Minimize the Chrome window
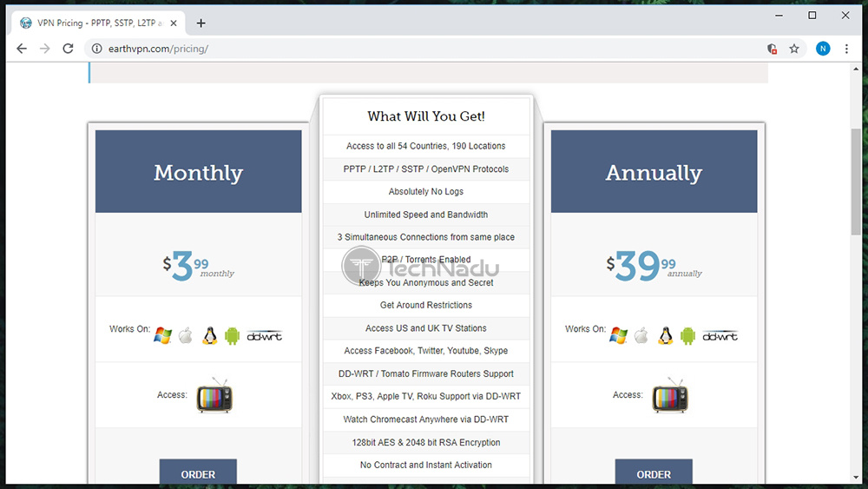Viewport: 868px width, 489px height. point(779,16)
